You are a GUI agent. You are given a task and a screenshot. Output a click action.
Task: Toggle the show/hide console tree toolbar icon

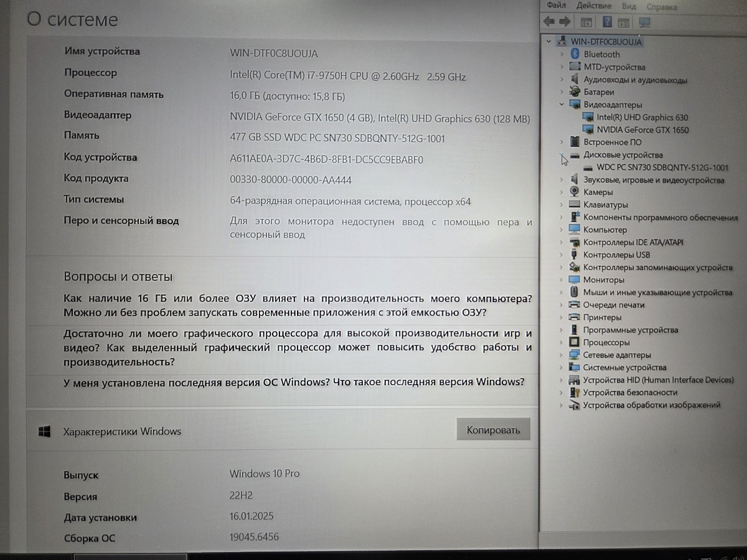pyautogui.click(x=586, y=22)
